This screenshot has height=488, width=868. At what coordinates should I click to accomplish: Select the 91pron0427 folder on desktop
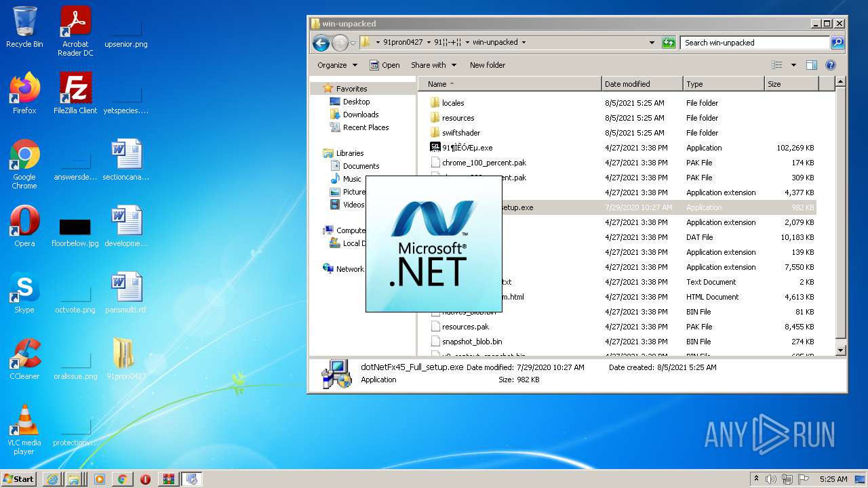click(x=126, y=359)
